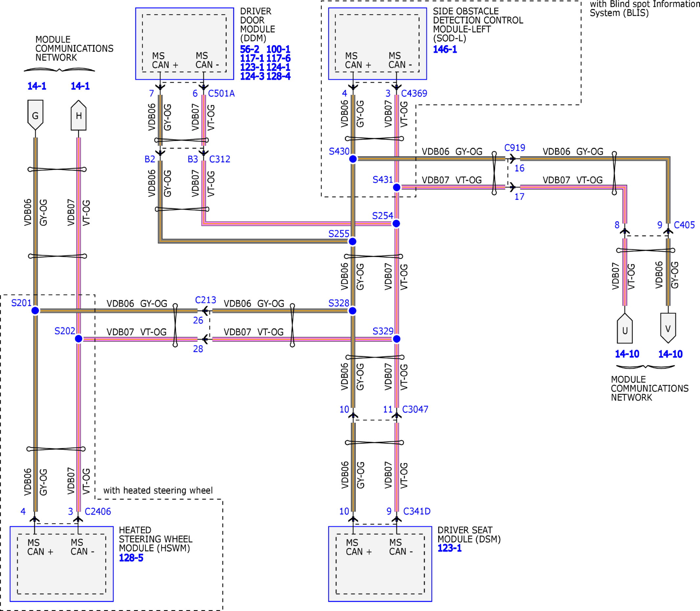This screenshot has height=611, width=700.
Task: Select the U off-page connector symbol
Action: pos(625,328)
